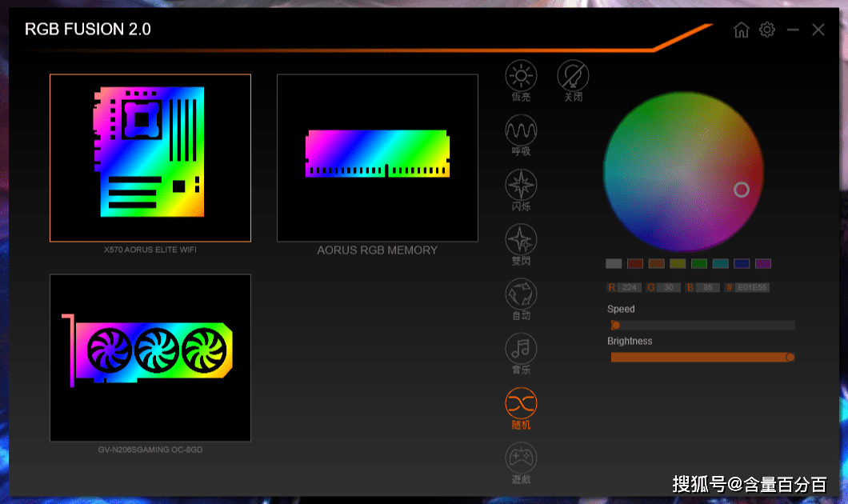848x504 pixels.
Task: Select the GV-N206SGAMING graphics card
Action: coord(150,358)
